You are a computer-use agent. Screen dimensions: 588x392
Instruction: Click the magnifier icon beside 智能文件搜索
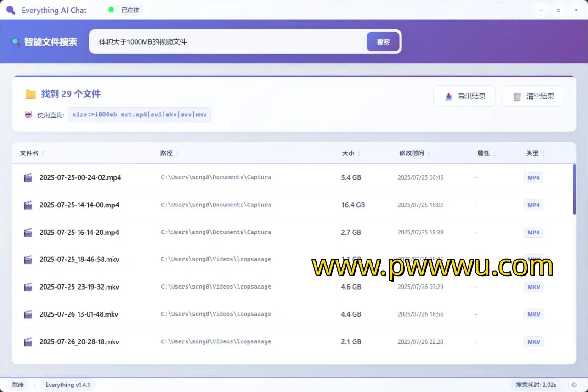click(x=16, y=42)
